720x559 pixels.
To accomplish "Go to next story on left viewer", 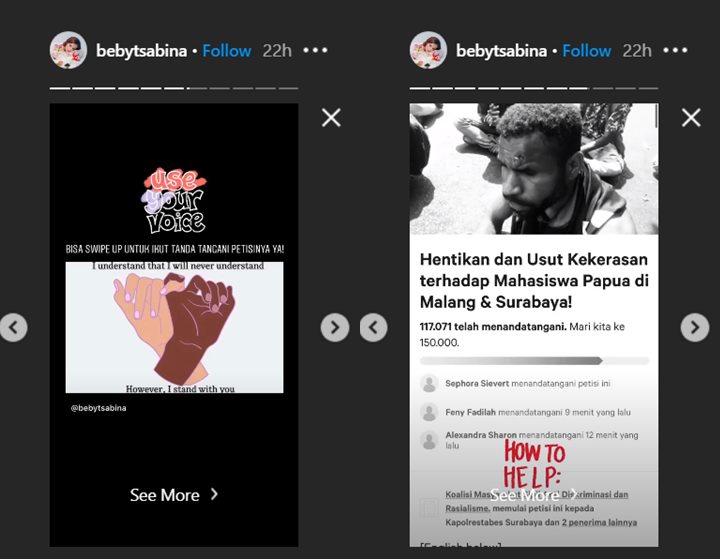I will [335, 327].
